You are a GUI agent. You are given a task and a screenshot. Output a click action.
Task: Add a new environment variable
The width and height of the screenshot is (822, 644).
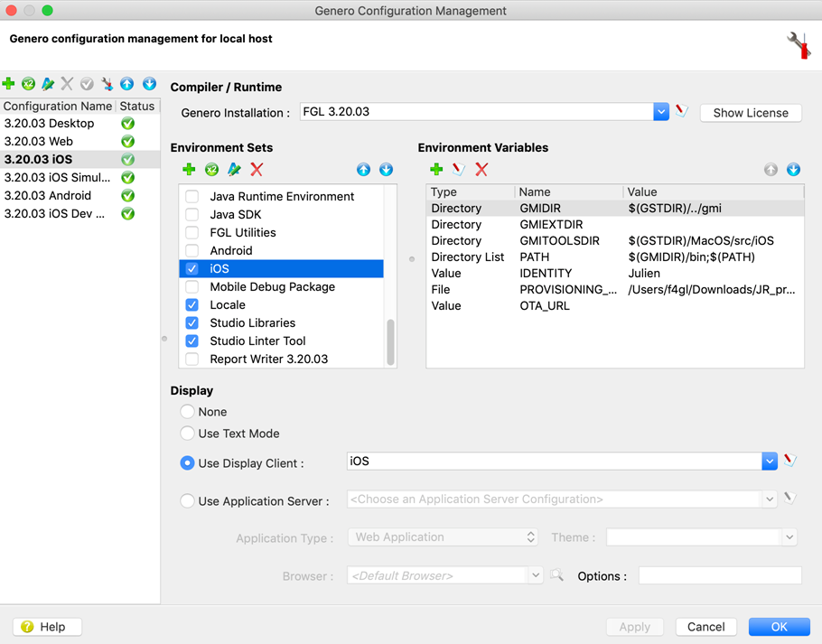436,169
